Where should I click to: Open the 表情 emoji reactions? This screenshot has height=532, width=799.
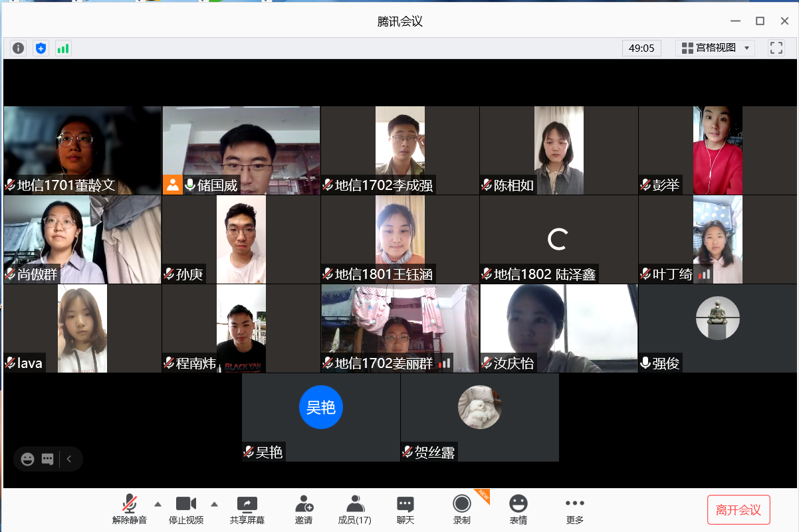pyautogui.click(x=518, y=509)
